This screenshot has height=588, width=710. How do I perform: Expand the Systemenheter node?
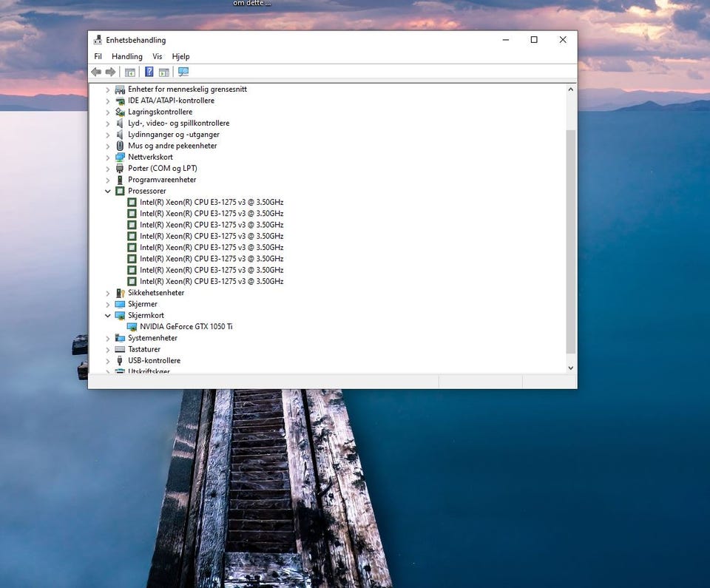click(108, 339)
